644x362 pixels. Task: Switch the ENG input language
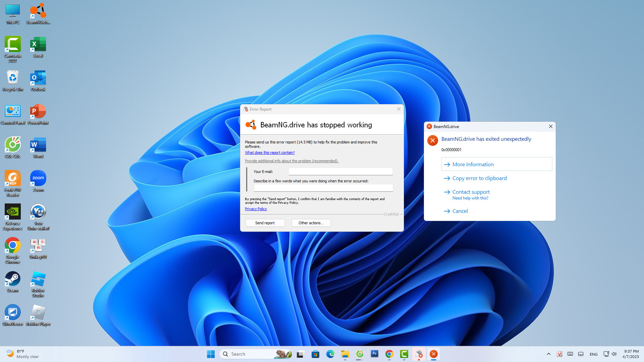pyautogui.click(x=594, y=354)
